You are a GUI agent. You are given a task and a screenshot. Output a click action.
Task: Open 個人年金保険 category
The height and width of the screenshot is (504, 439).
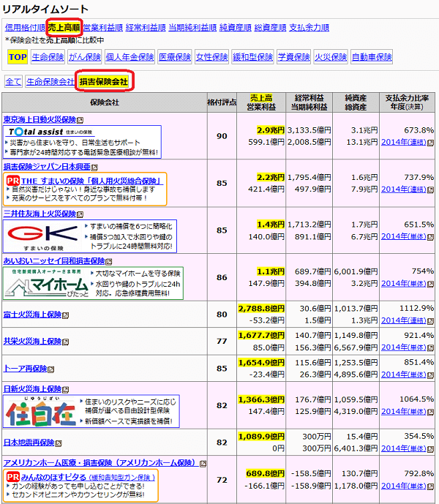point(130,57)
